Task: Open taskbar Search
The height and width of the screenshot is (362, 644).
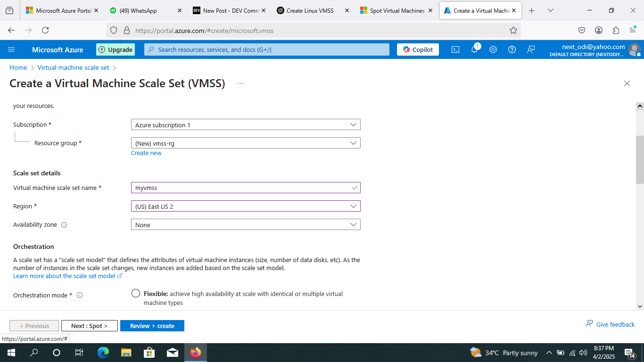Action: (34, 353)
